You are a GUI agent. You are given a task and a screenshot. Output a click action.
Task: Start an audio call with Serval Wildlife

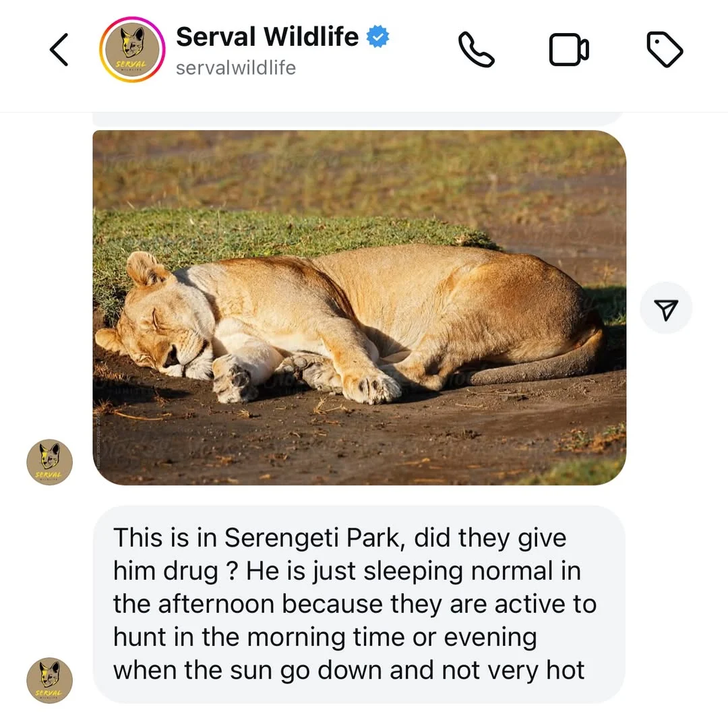pyautogui.click(x=476, y=50)
